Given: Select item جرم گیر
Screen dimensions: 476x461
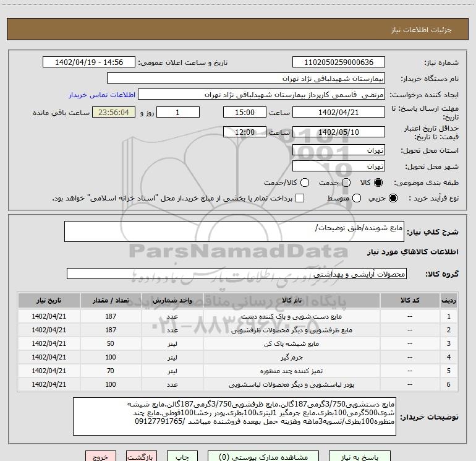Looking at the screenshot, I should click(x=291, y=358).
